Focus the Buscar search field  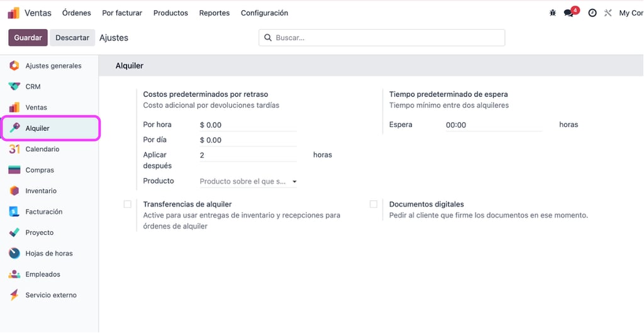coord(382,38)
